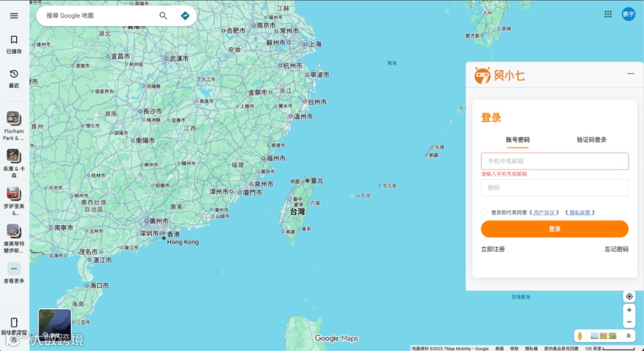This screenshot has height=351, width=644.
Task: Open the 隱私權 footer link
Action: (x=531, y=349)
